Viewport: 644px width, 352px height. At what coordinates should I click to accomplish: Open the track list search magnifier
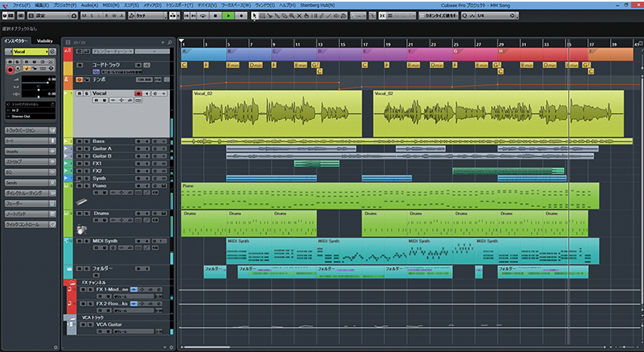click(170, 42)
